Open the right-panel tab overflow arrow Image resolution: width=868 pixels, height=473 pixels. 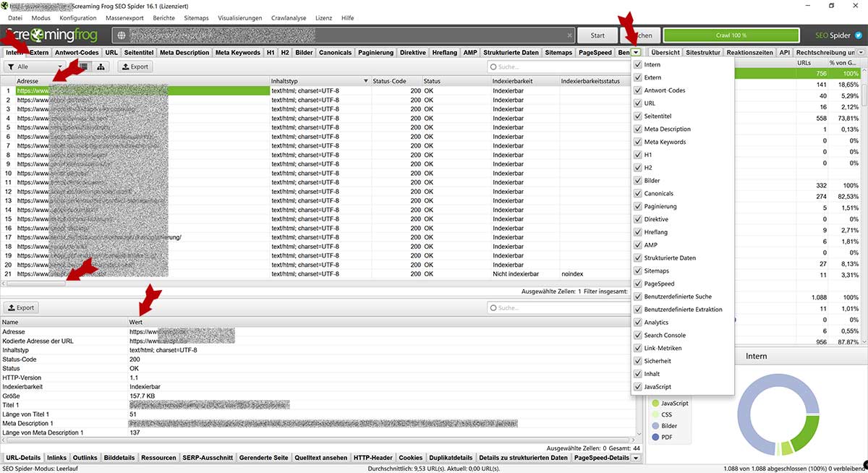[861, 52]
